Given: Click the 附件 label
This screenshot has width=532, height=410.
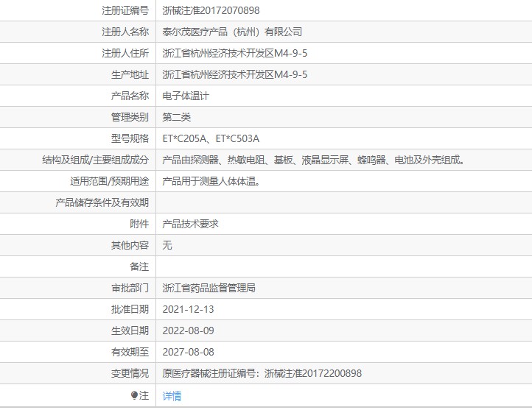Looking at the screenshot, I should point(139,224).
